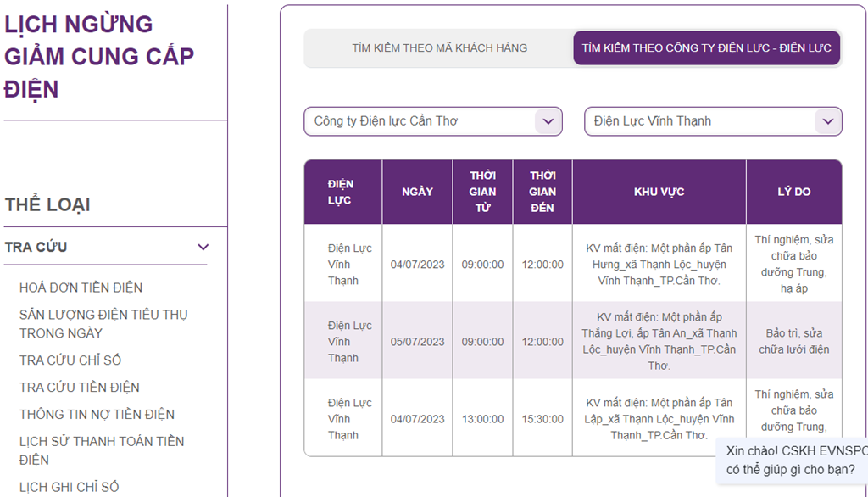
Task: Click Tra cứu tiền điện link
Action: pyautogui.click(x=80, y=388)
